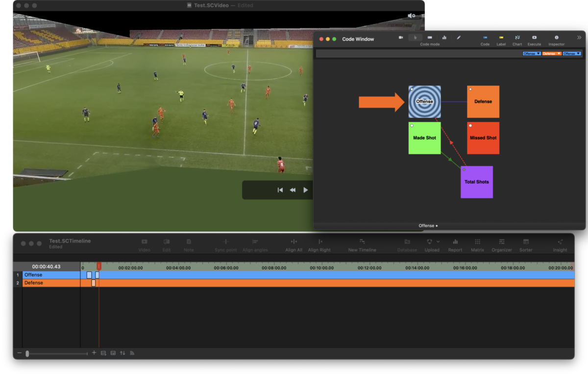Toggle the activation circle on the Made Shot button

pyautogui.click(x=412, y=125)
